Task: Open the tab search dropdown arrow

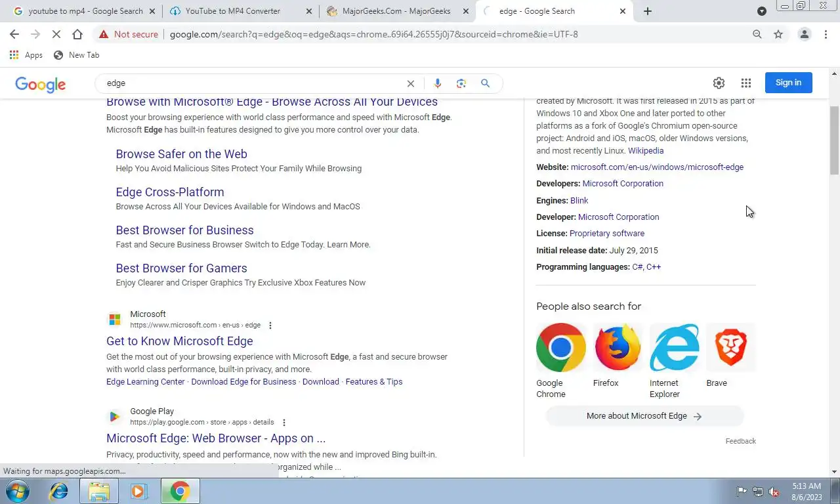Action: [762, 11]
